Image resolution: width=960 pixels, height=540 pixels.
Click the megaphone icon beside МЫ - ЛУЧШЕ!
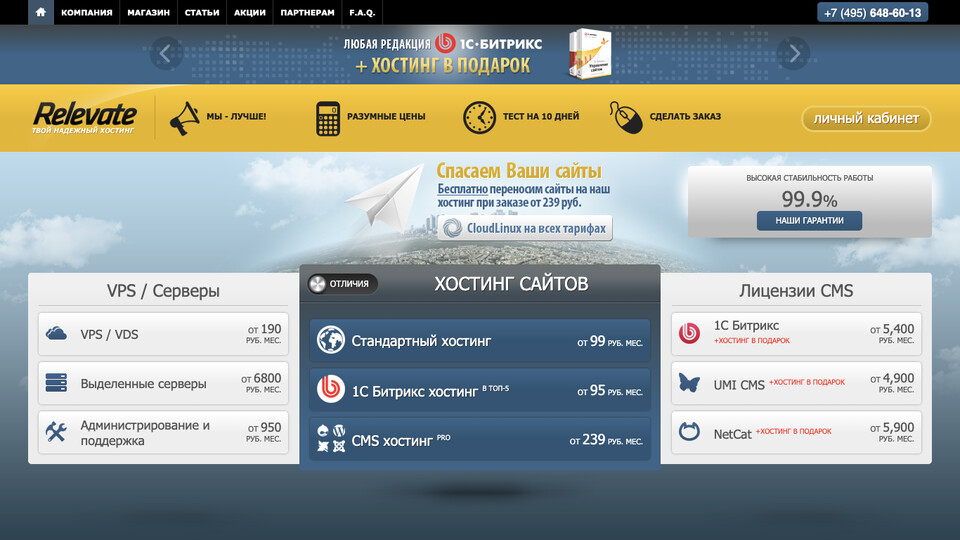[184, 117]
